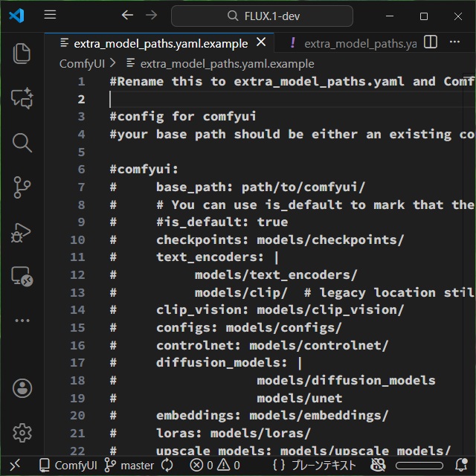The width and height of the screenshot is (476, 476).
Task: Open the Accounts menu icon
Action: [22, 387]
